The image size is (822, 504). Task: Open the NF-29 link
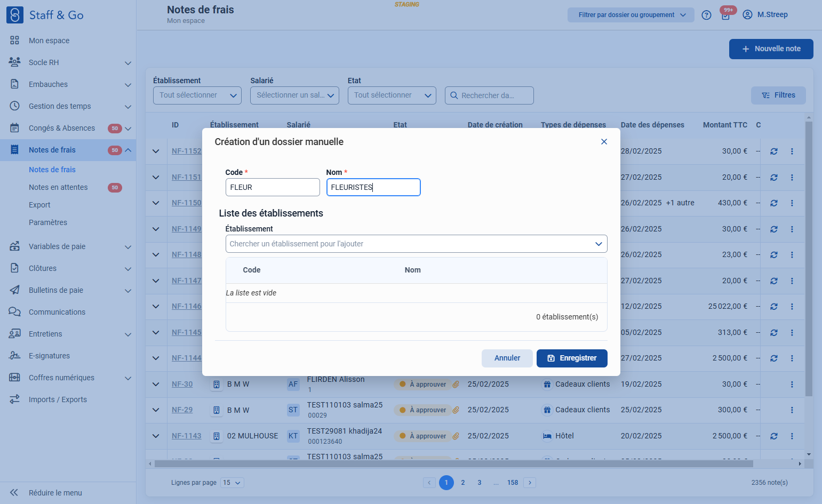point(182,410)
